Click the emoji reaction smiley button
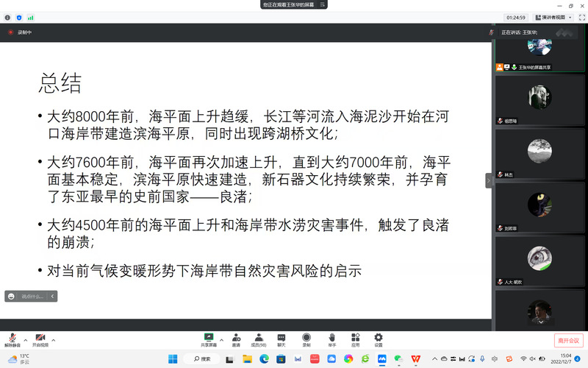 [x=11, y=296]
